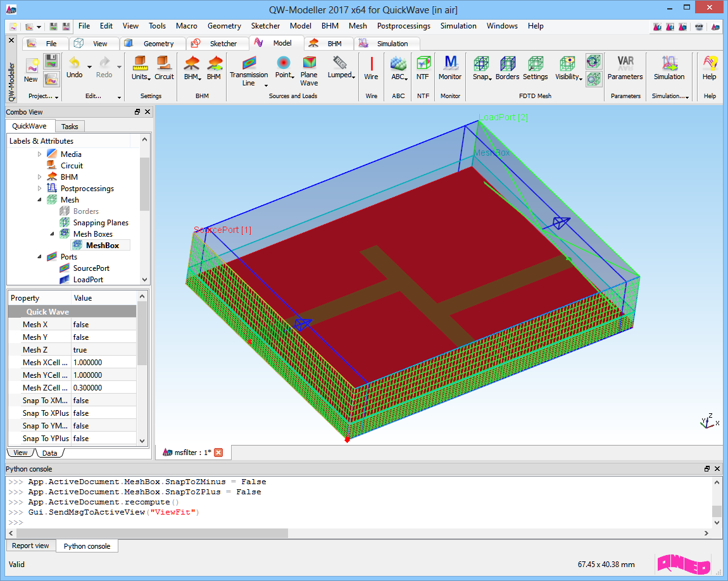The height and width of the screenshot is (581, 728).
Task: Expand the BHM tree node
Action: [x=39, y=177]
